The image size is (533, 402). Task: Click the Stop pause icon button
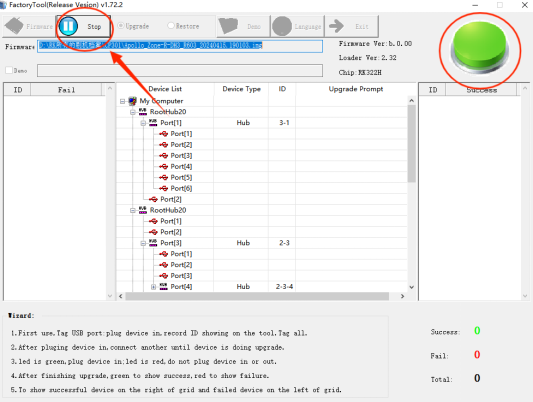(68, 26)
